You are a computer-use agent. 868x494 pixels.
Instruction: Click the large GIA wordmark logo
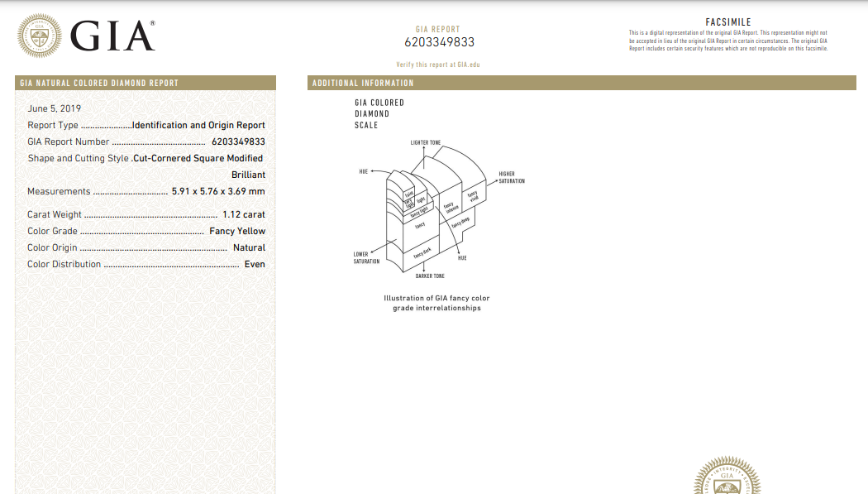(112, 36)
